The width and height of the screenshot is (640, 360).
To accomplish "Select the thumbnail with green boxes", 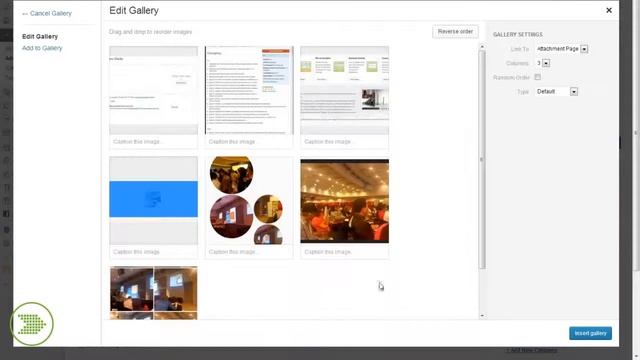I will pos(344,90).
